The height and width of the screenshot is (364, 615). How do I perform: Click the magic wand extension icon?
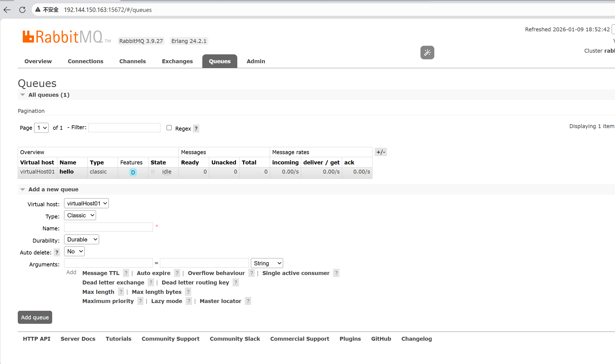(x=427, y=52)
